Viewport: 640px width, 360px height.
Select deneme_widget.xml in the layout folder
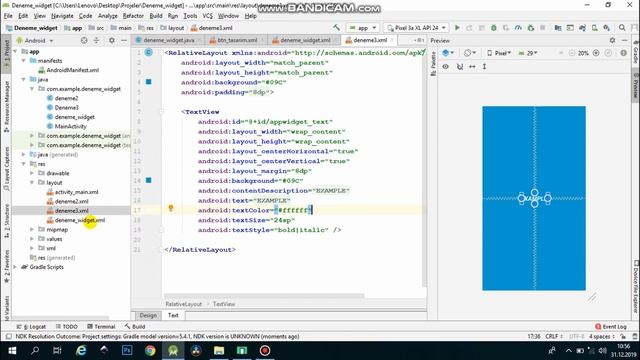[x=76, y=220]
